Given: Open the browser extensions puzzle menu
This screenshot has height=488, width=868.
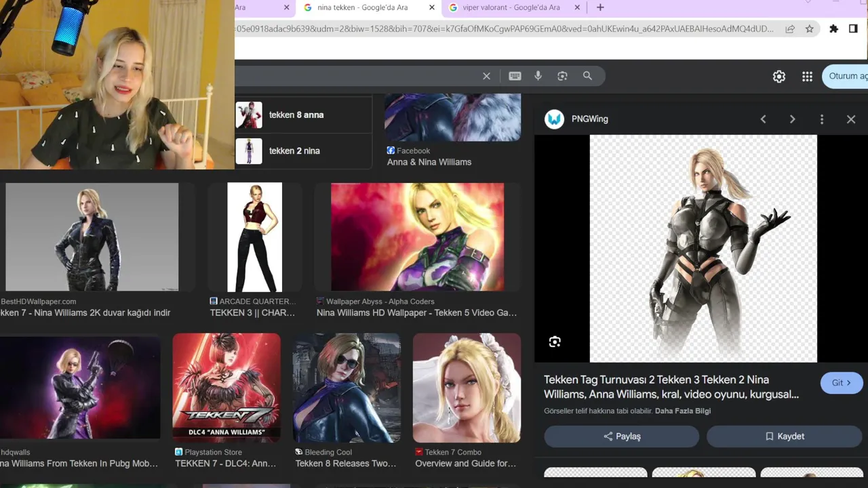Looking at the screenshot, I should click(x=833, y=28).
